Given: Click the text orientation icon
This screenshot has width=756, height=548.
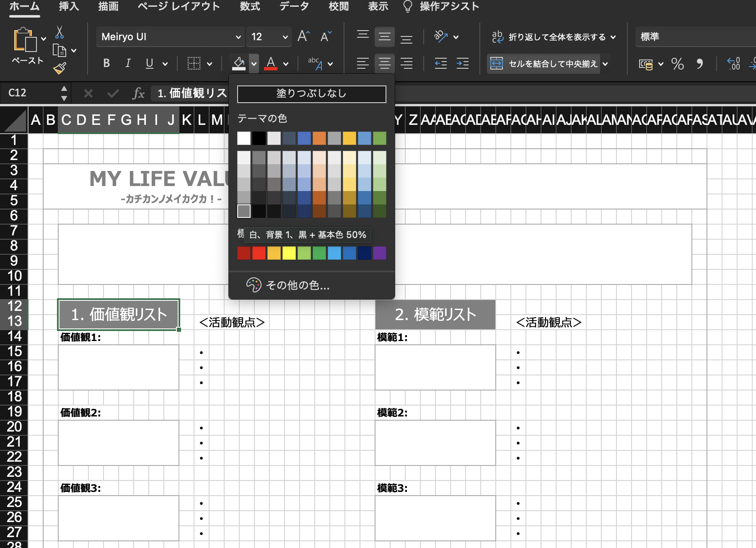Looking at the screenshot, I should 440,36.
